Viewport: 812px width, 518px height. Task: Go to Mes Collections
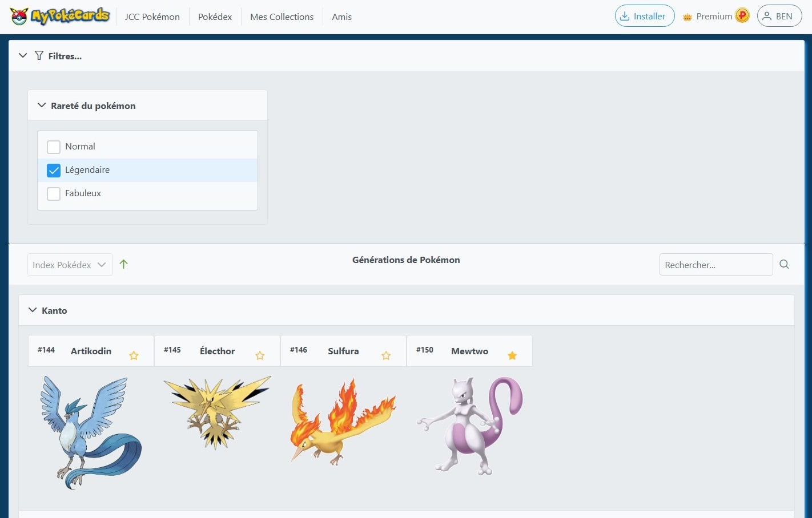coord(282,17)
